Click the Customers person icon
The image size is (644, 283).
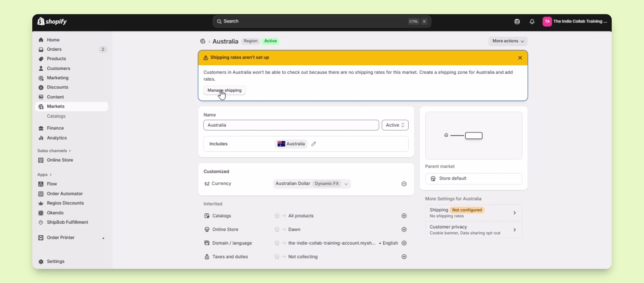click(x=41, y=68)
